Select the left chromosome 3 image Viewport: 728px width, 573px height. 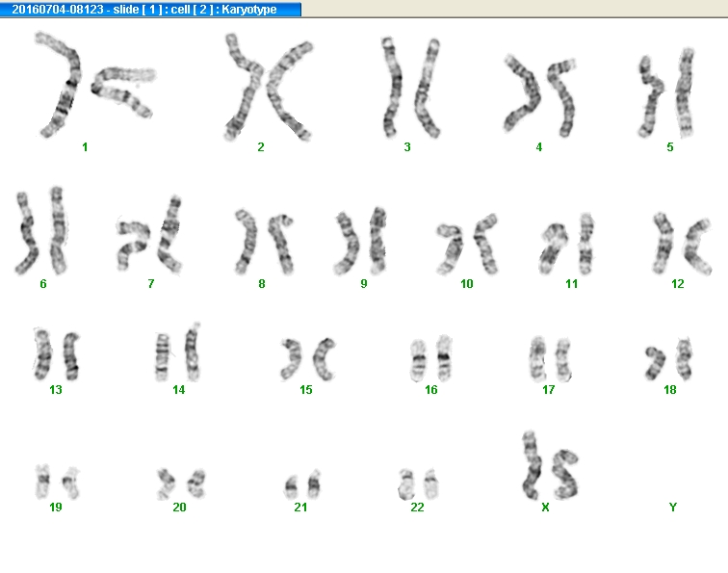(391, 88)
